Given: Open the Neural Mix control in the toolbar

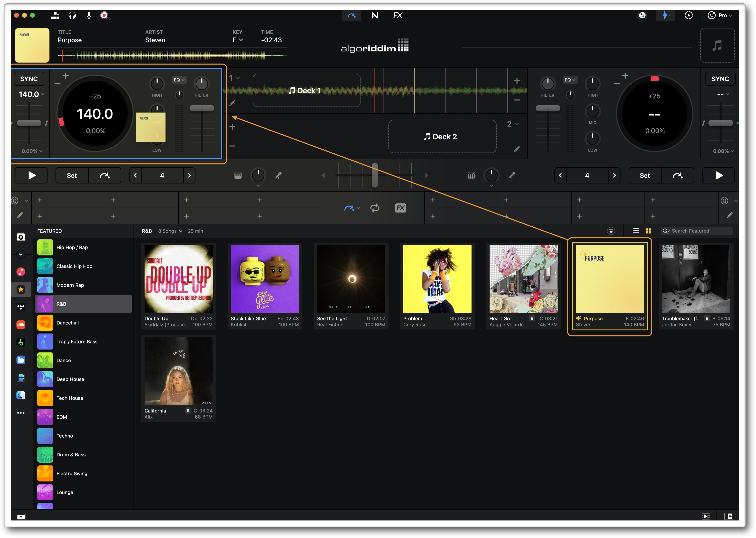Looking at the screenshot, I should pos(374,15).
